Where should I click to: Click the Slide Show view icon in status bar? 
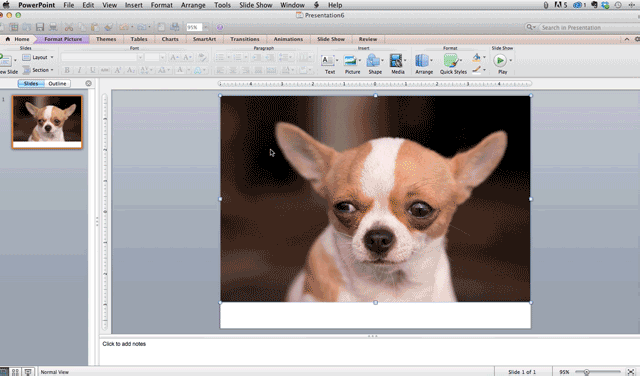pyautogui.click(x=28, y=372)
